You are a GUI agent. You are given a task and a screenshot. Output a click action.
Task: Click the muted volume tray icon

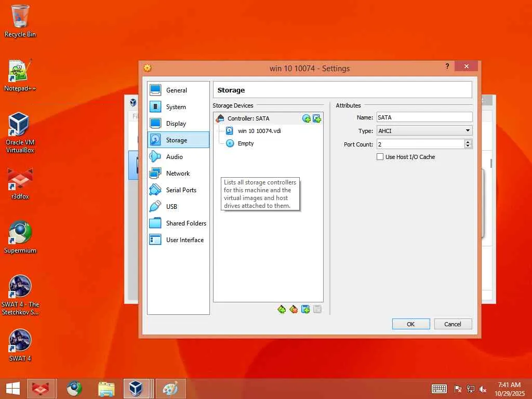point(483,389)
